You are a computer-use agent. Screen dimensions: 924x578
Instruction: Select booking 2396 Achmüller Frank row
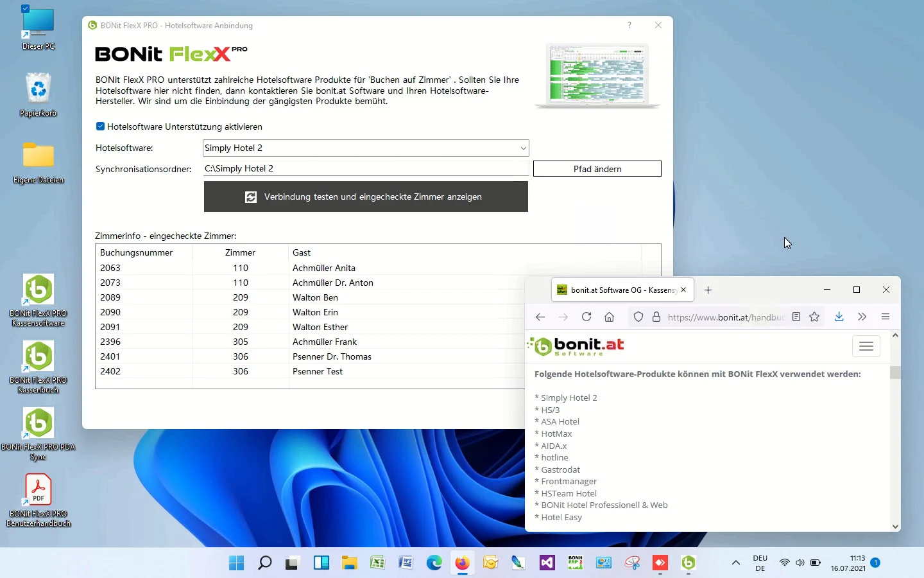tap(308, 342)
